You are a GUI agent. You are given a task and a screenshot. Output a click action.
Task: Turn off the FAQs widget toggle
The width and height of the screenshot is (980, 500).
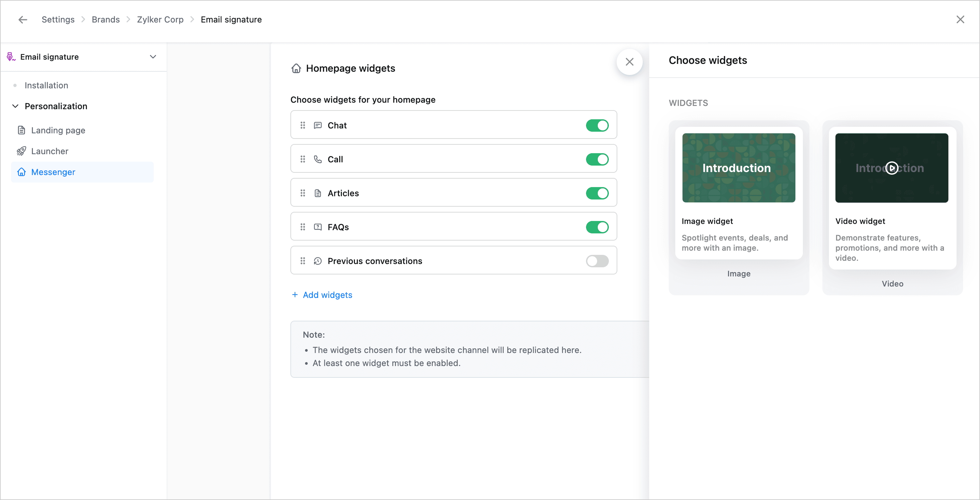click(x=597, y=227)
